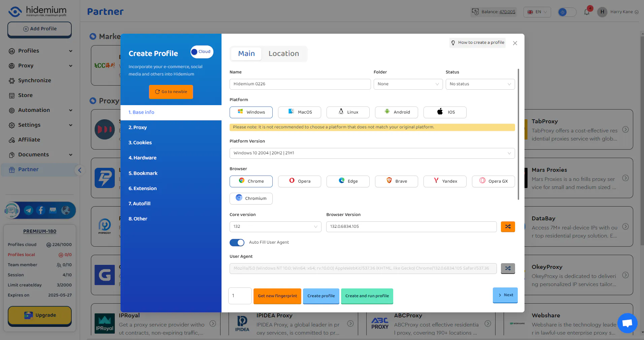Open OkeyProxy card arrow icon
The width and height of the screenshot is (644, 340).
(625, 275)
